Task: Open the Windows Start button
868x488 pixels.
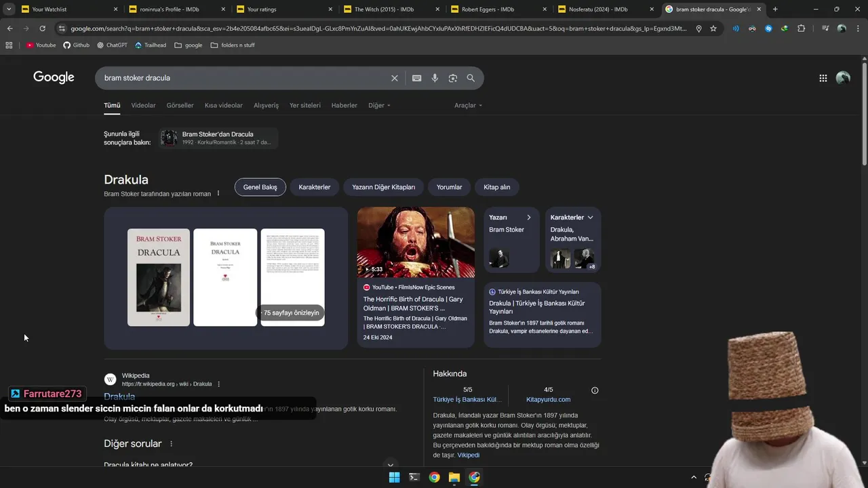Action: pyautogui.click(x=394, y=477)
